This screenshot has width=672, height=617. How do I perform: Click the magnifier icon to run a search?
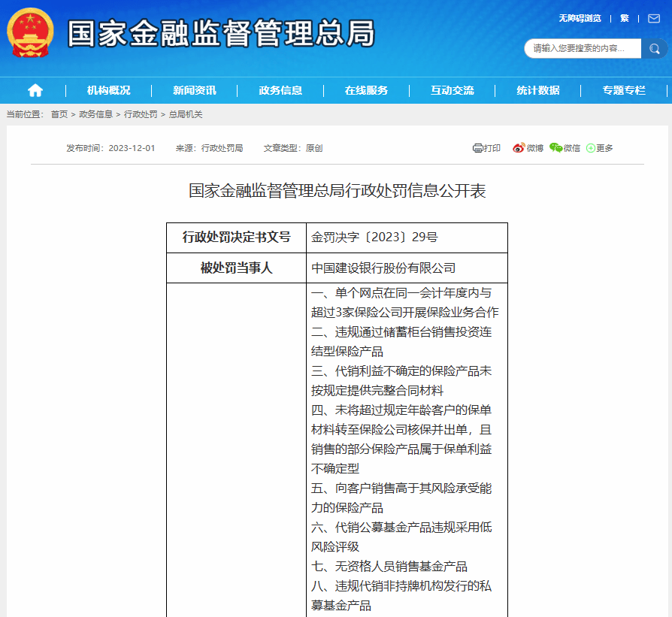[x=653, y=48]
